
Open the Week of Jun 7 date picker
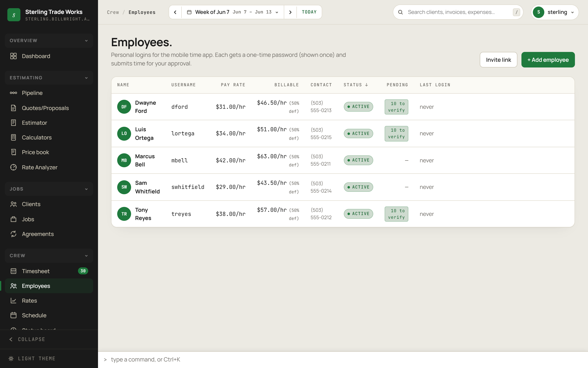click(x=233, y=12)
